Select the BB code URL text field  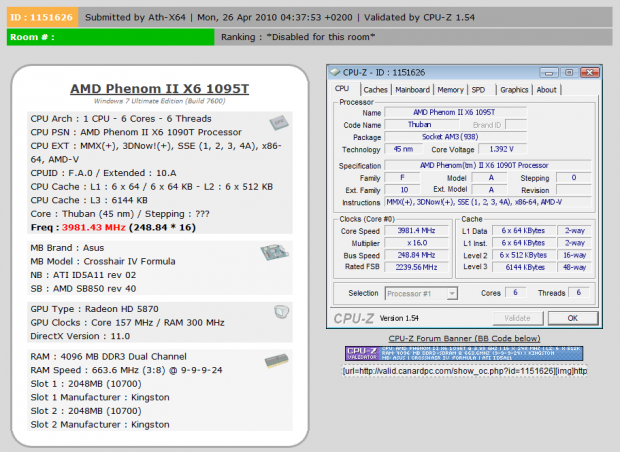(464, 371)
